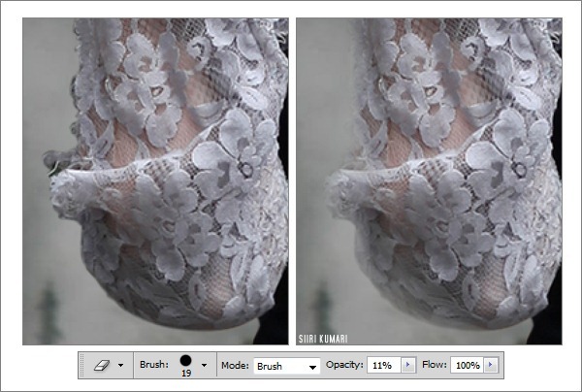This screenshot has height=392, width=582.
Task: Click the Flow: label
Action: point(434,366)
